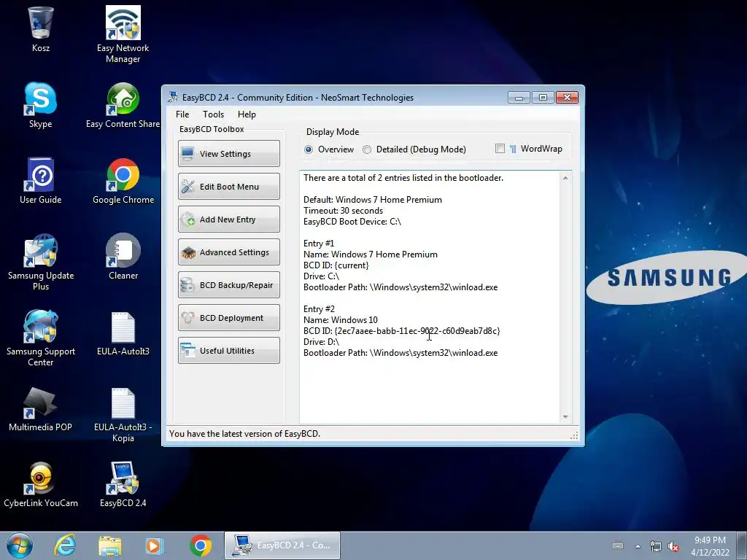Click the scrollbar up arrow in the output pane
747x560 pixels.
coord(565,178)
